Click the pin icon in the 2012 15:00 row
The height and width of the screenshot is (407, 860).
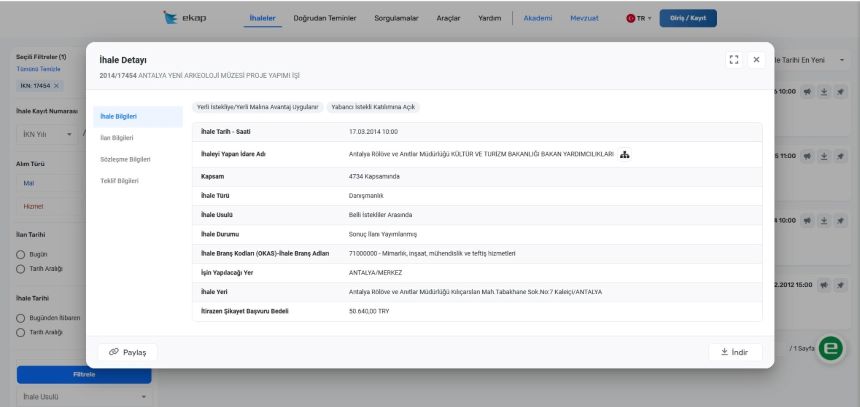coord(840,285)
